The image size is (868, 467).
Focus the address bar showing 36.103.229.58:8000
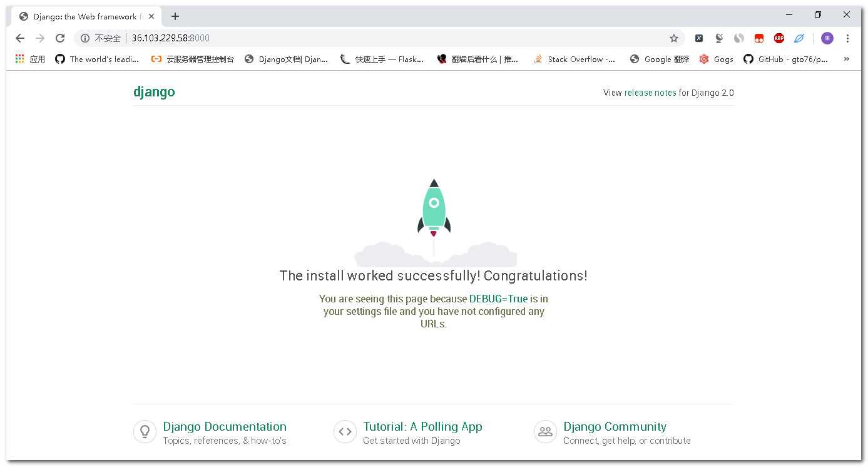[x=379, y=38]
